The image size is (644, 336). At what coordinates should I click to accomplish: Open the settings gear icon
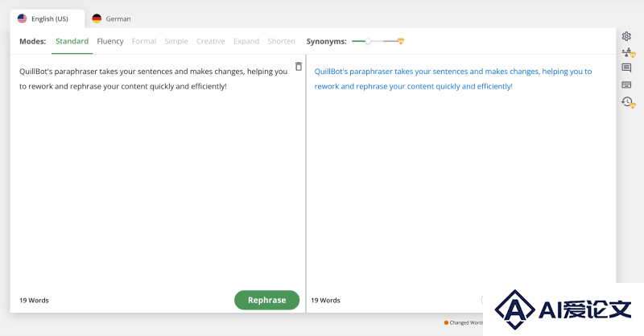pos(626,36)
